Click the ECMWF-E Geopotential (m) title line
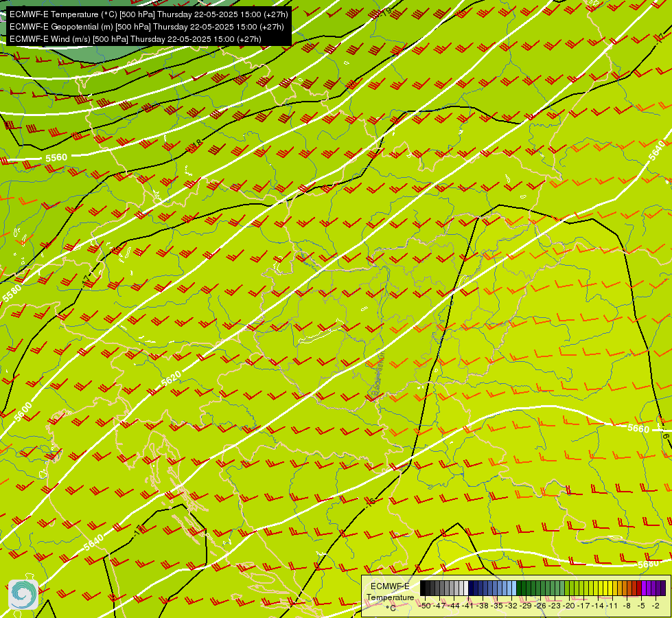 (x=147, y=27)
